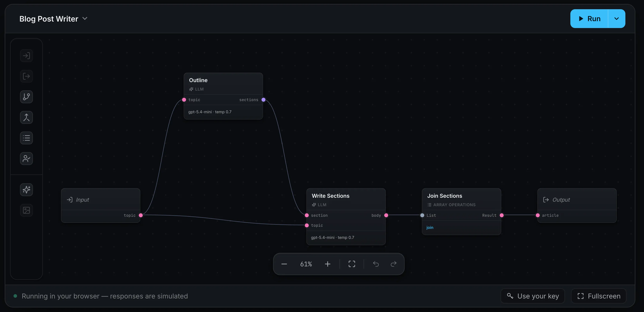Click the Input node arrow icon
Viewport: 644px width, 312px height.
point(70,200)
